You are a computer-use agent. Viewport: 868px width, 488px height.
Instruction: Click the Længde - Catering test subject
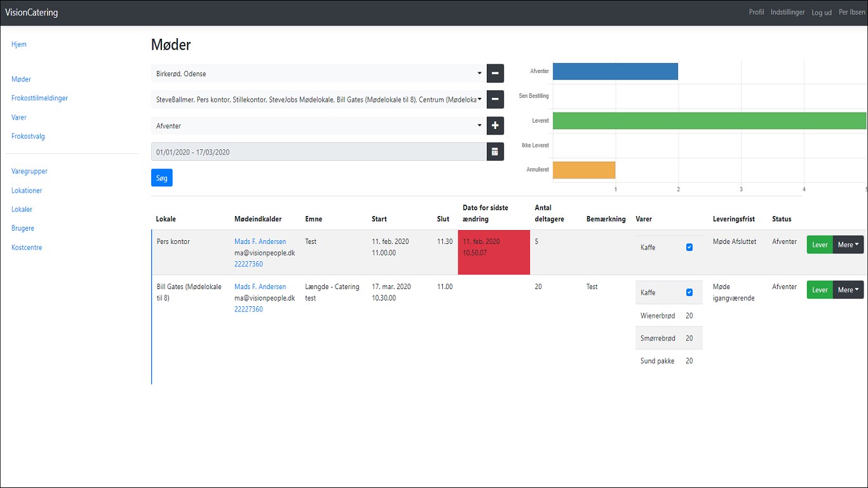coord(332,292)
